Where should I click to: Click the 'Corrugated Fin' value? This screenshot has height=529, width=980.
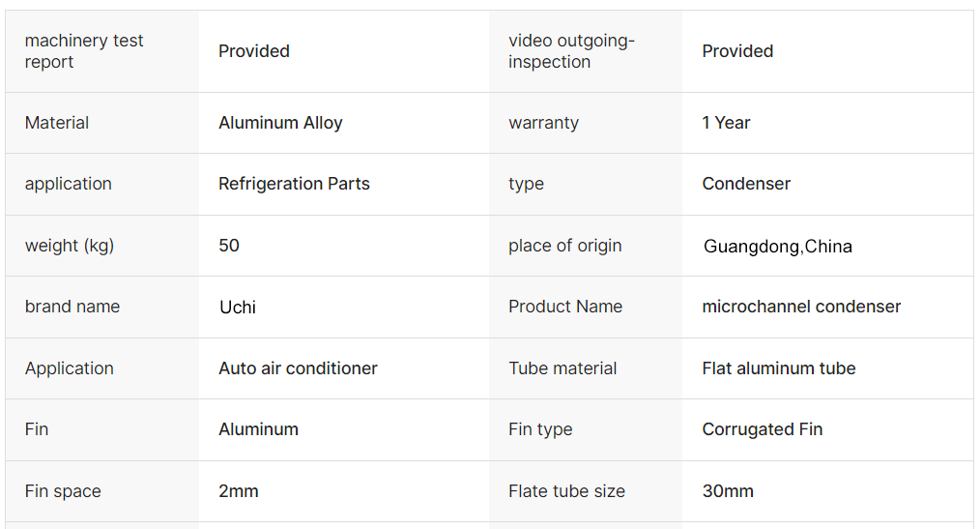pyautogui.click(x=763, y=429)
